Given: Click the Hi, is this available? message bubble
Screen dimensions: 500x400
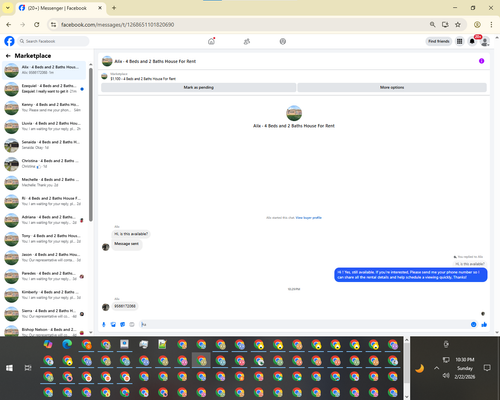Looking at the screenshot, I should pos(131,234).
